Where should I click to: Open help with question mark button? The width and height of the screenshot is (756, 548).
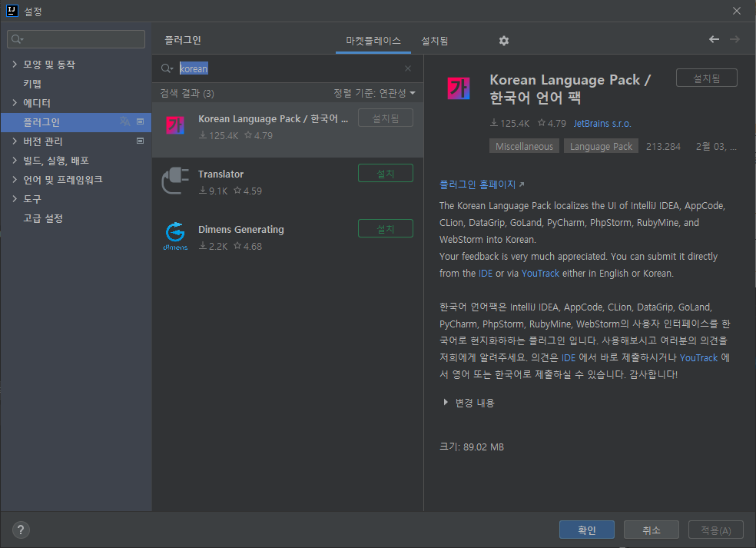(x=21, y=530)
